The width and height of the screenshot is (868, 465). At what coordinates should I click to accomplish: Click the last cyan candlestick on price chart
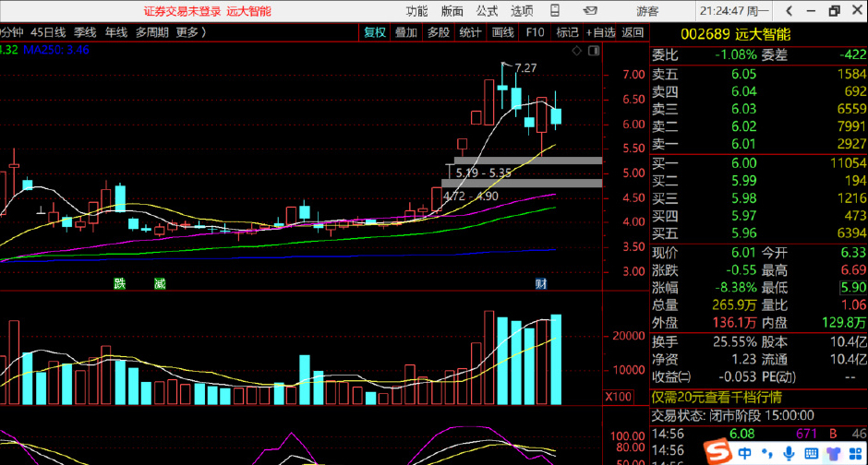click(x=556, y=115)
